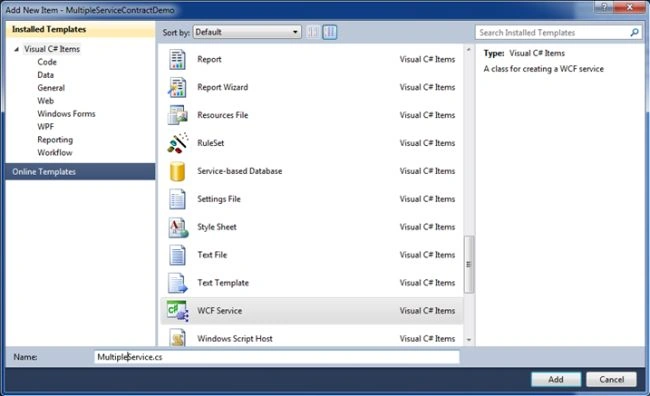This screenshot has width=650, height=396.
Task: Select the Windows Forms category
Action: pos(66,114)
